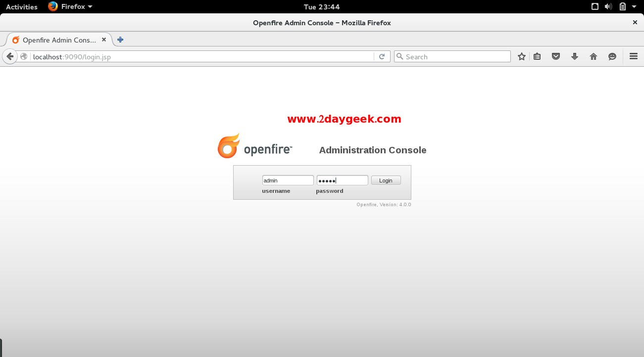Click the window indicator icon in top bar
Image resolution: width=644 pixels, height=357 pixels.
point(595,6)
